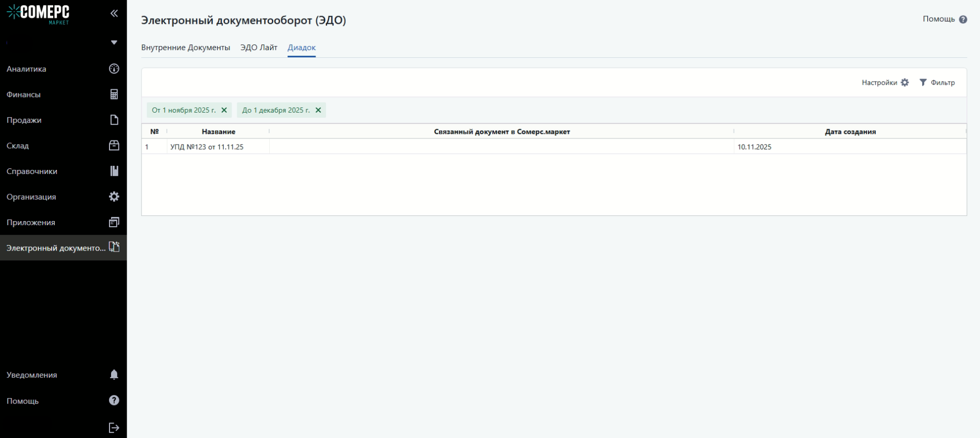
Task: Click the Finance calculator icon
Action: 114,95
